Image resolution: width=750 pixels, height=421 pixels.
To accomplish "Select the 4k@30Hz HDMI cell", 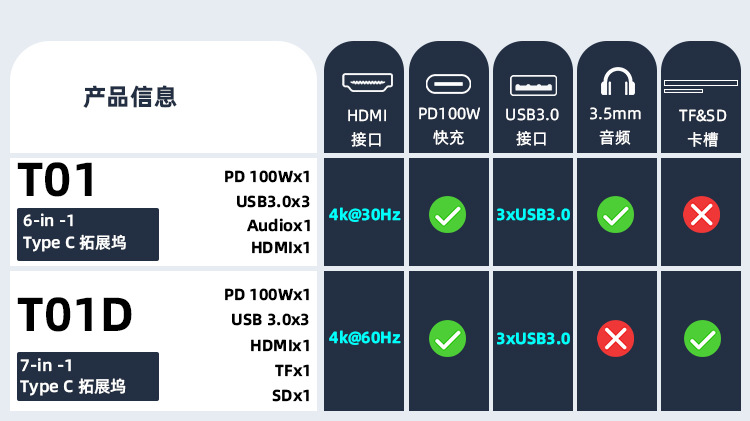I will tap(364, 214).
